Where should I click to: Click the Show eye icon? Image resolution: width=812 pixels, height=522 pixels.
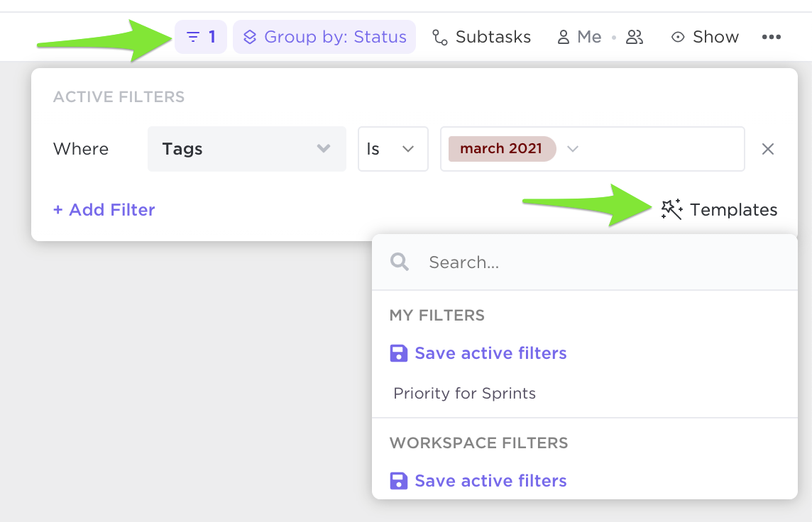pos(678,37)
